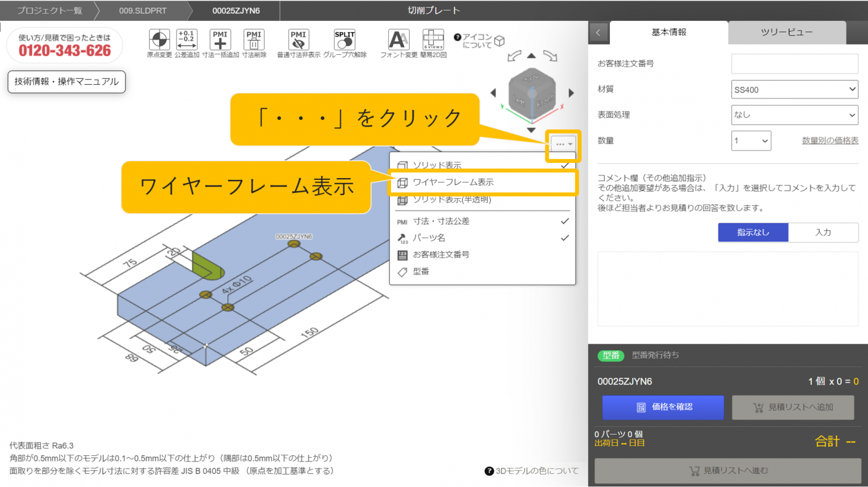Screen dimensions: 868x487
Task: Open the 公差追加 tolerance add tool
Action: pos(186,40)
